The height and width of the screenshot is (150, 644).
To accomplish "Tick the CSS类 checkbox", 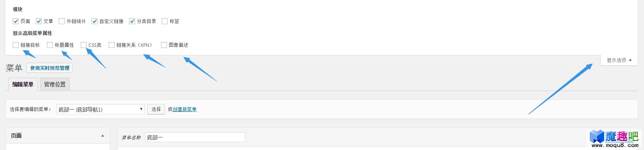I will (x=84, y=45).
